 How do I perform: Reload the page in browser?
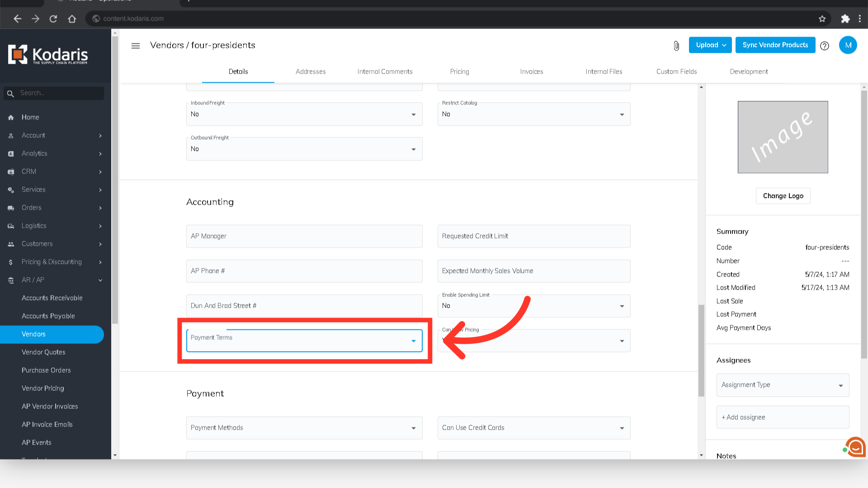coord(53,19)
